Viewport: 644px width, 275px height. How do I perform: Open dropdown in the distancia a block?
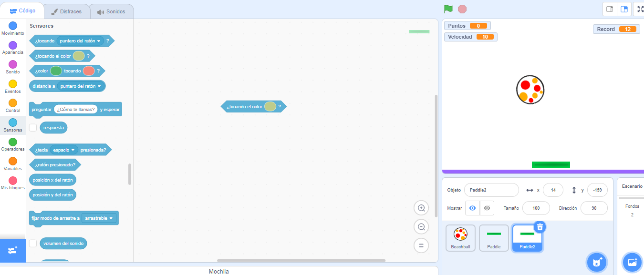(x=81, y=86)
